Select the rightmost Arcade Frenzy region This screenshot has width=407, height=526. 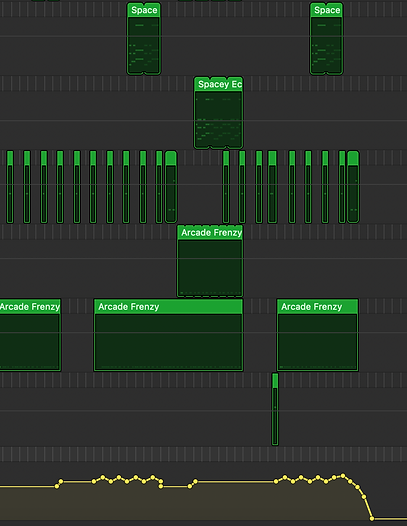point(317,335)
